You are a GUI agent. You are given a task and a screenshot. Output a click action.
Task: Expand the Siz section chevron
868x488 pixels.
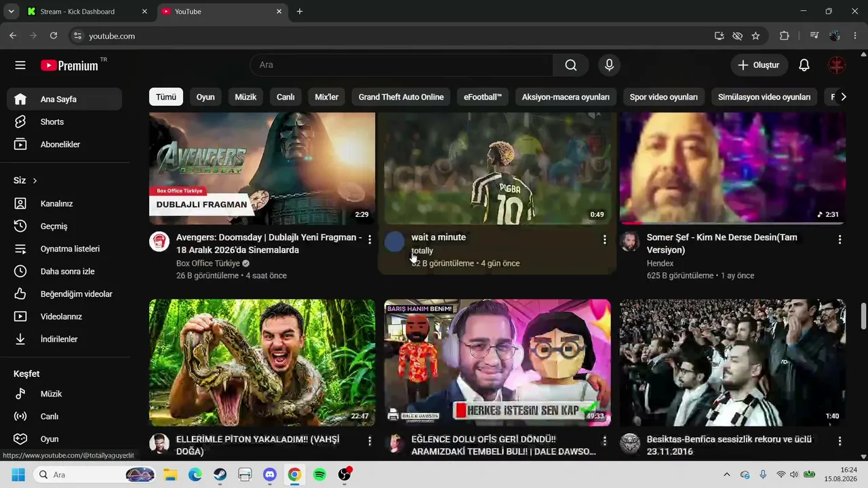pos(35,181)
